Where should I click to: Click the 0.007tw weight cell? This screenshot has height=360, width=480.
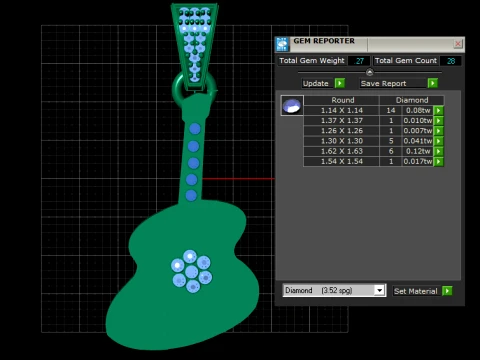pos(418,131)
